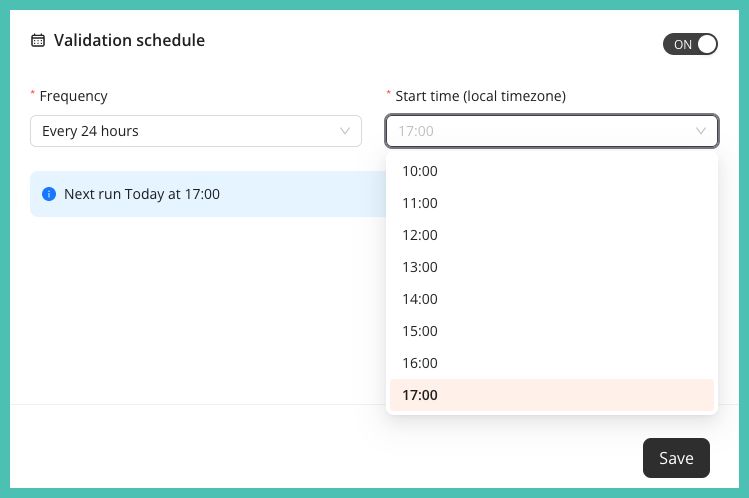The width and height of the screenshot is (749, 498).
Task: Click the Frequency dropdown chevron arrow
Action: (x=345, y=131)
